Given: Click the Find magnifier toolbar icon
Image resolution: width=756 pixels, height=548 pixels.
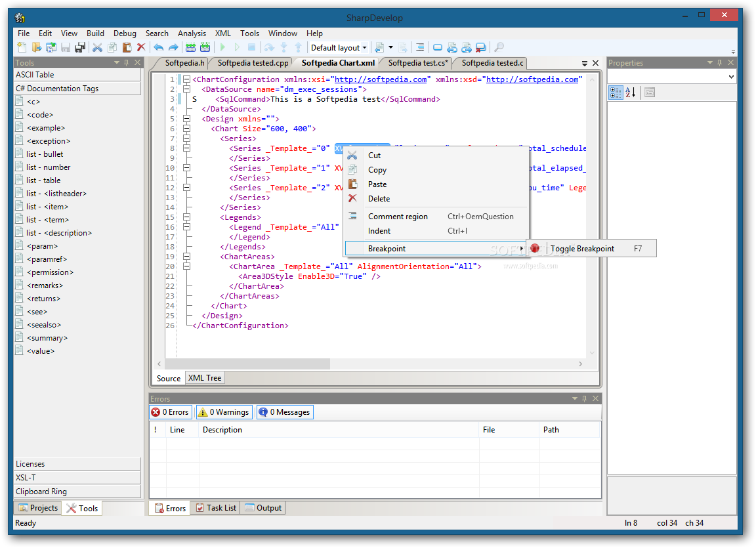Looking at the screenshot, I should 499,47.
